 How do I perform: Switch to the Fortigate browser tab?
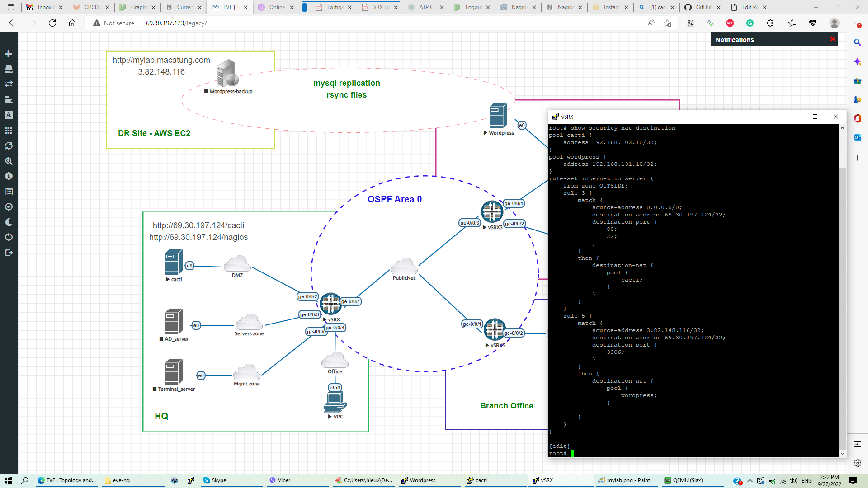(x=335, y=7)
